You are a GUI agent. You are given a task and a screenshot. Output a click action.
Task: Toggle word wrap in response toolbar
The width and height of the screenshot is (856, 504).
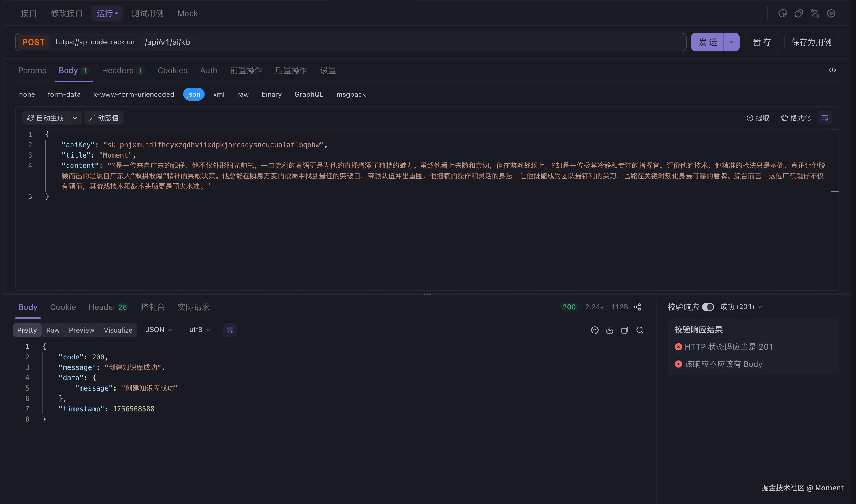(230, 330)
